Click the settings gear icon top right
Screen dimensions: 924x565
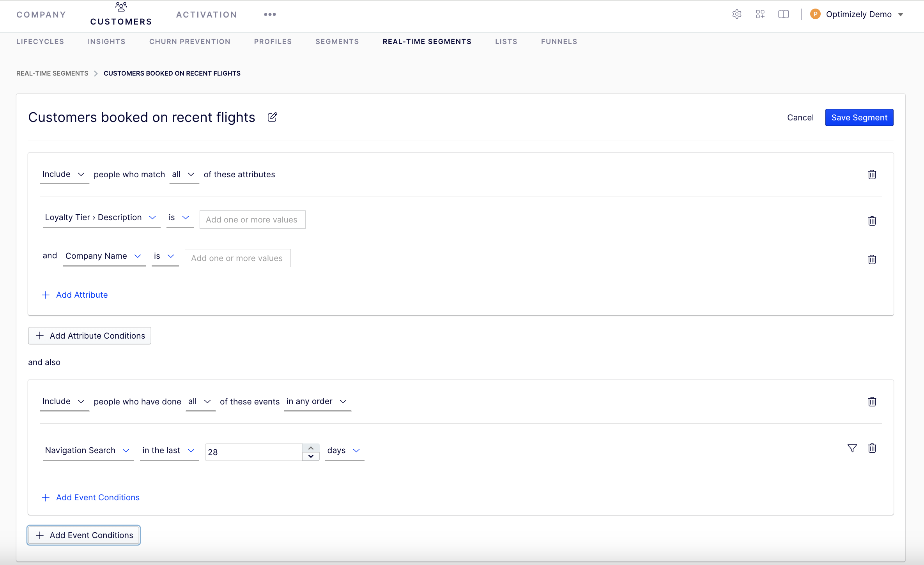coord(736,14)
